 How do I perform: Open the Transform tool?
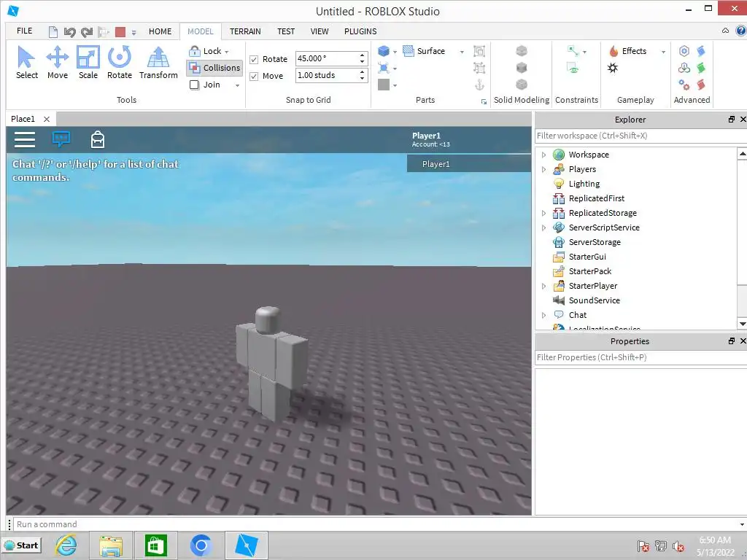coord(158,63)
